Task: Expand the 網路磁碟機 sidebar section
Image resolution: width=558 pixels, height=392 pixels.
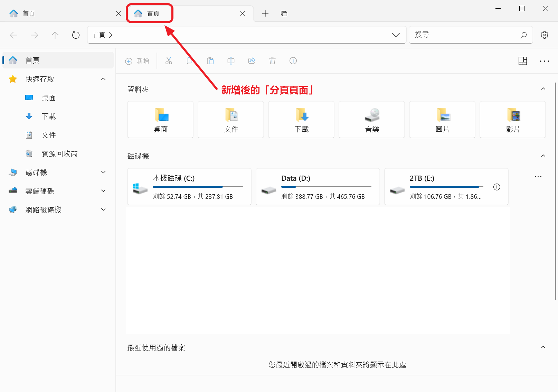Action: (103, 209)
